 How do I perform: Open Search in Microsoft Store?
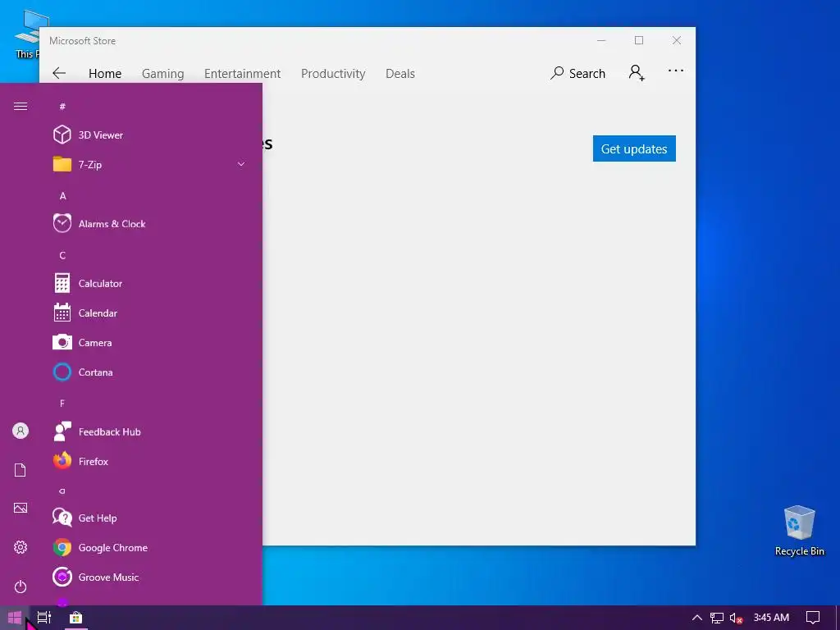(x=577, y=73)
